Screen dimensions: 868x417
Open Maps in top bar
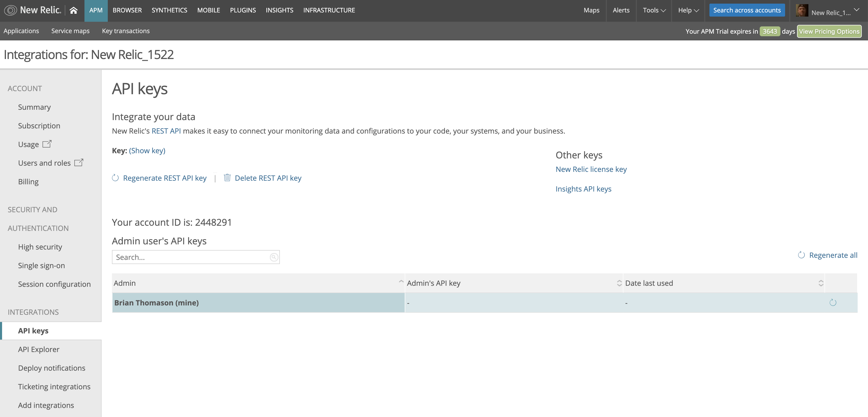coord(591,10)
